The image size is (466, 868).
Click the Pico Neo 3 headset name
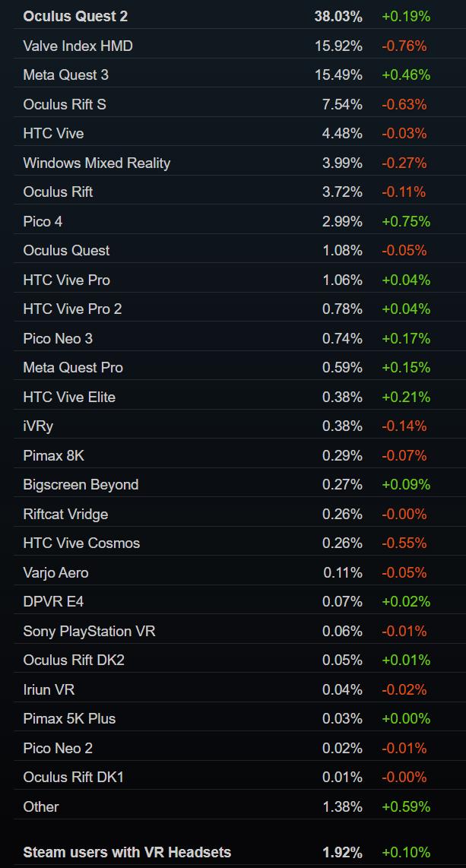point(58,338)
